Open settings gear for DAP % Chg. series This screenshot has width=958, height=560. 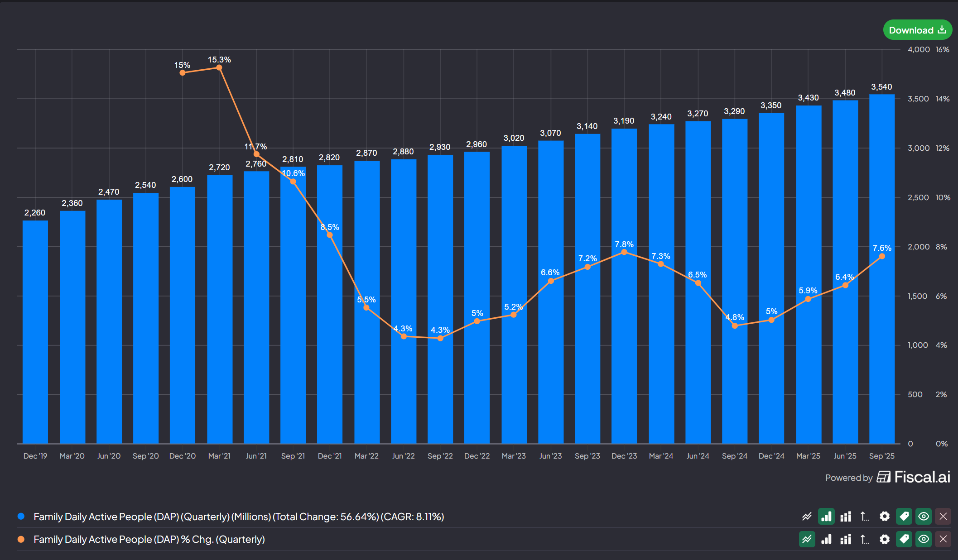(x=885, y=539)
